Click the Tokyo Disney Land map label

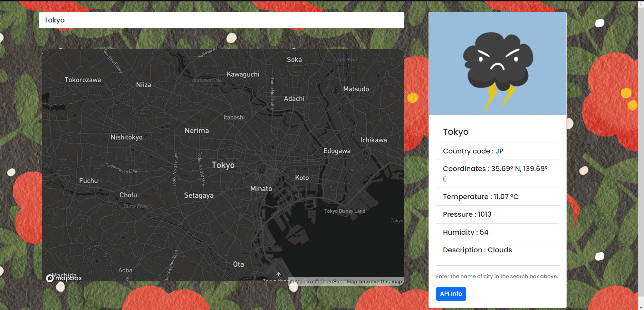[345, 211]
